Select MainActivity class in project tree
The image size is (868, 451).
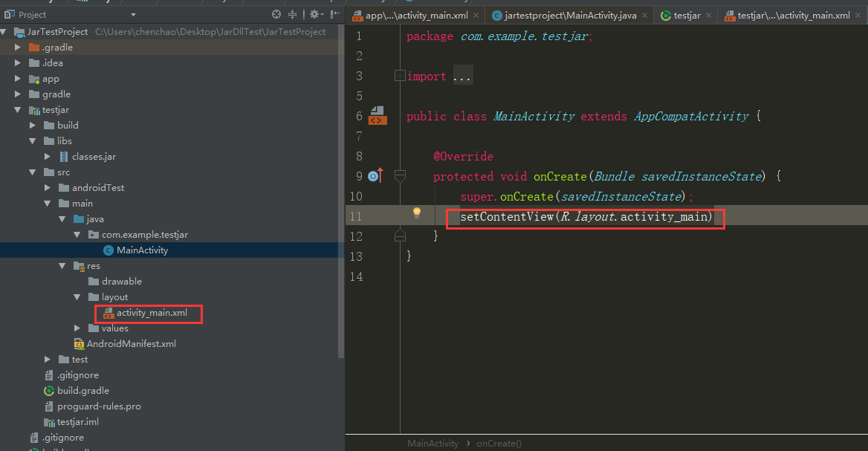point(142,250)
